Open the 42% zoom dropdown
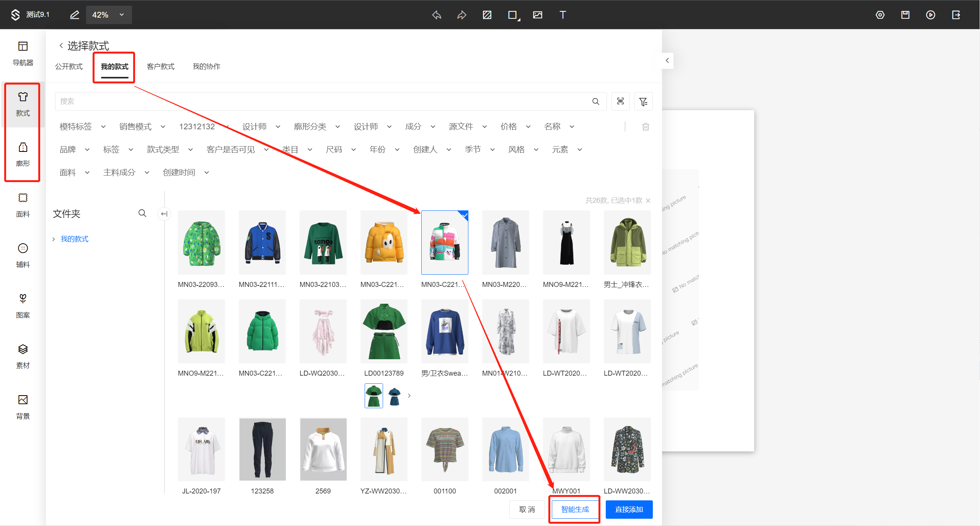The image size is (980, 526). tap(109, 15)
